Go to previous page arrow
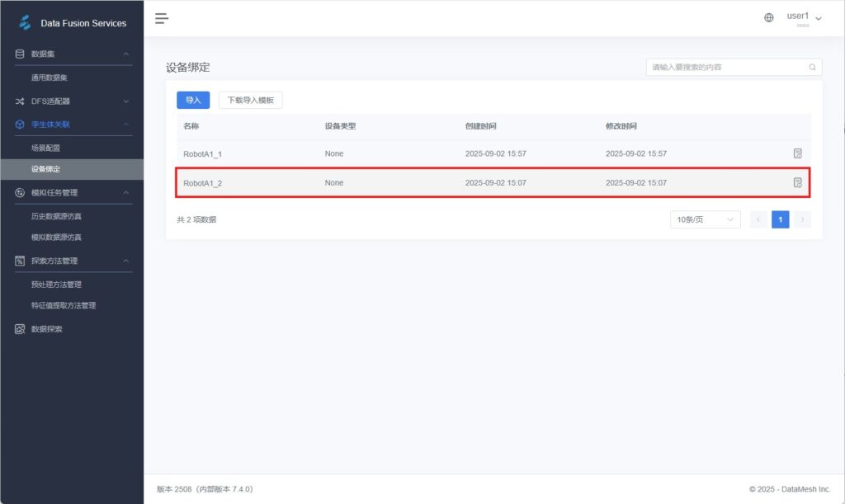The image size is (845, 504). [758, 219]
